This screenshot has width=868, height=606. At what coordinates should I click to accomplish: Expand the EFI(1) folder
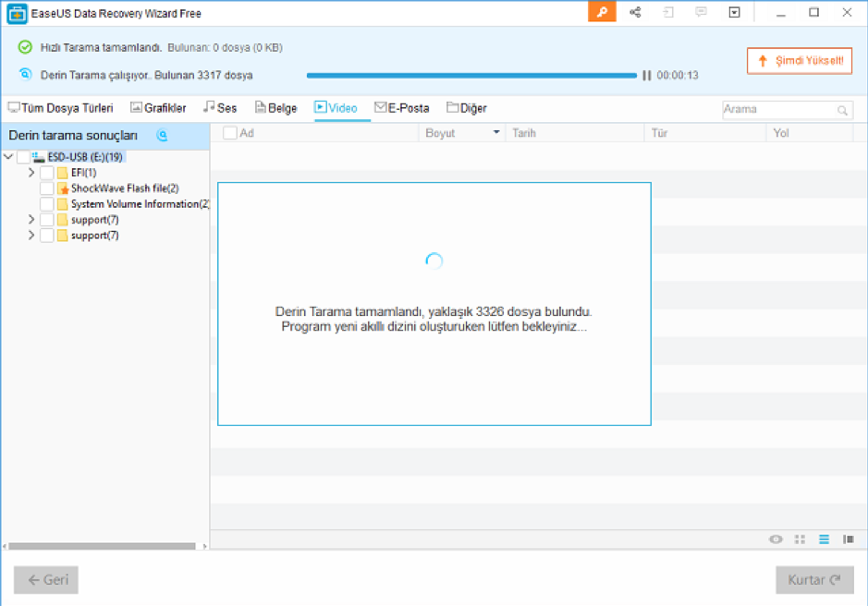(x=31, y=173)
